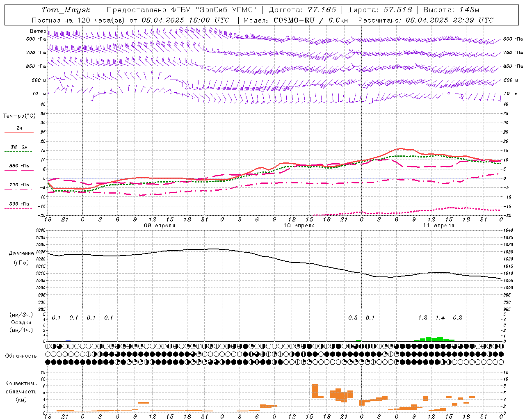Click the precipitation amount 1.2
This screenshot has width=525, height=420.
pyautogui.click(x=422, y=317)
